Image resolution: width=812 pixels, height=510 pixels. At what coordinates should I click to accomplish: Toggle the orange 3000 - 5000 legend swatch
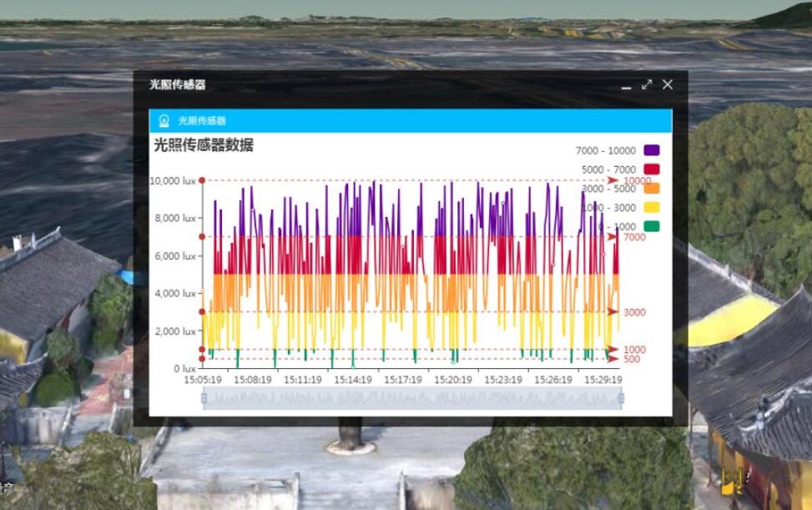652,189
